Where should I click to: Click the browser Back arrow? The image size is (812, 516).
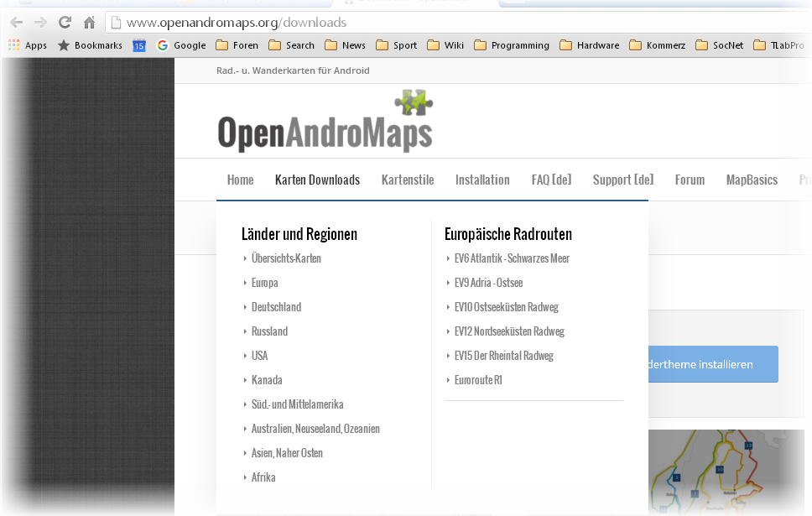pos(17,23)
